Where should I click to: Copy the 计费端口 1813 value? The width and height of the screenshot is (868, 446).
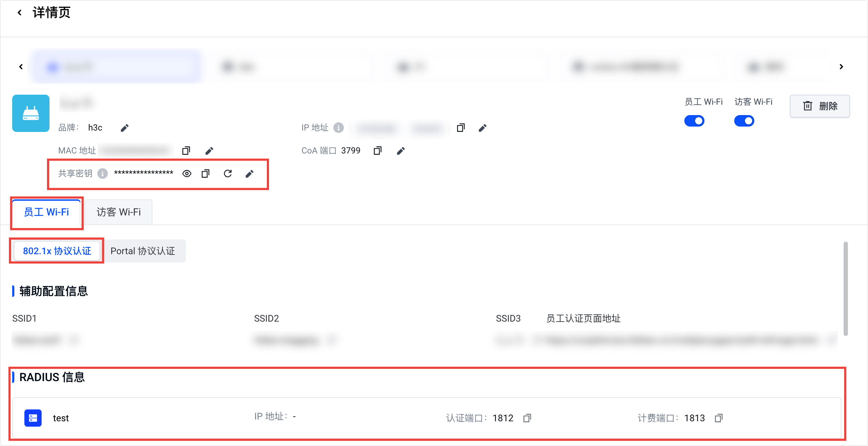718,418
